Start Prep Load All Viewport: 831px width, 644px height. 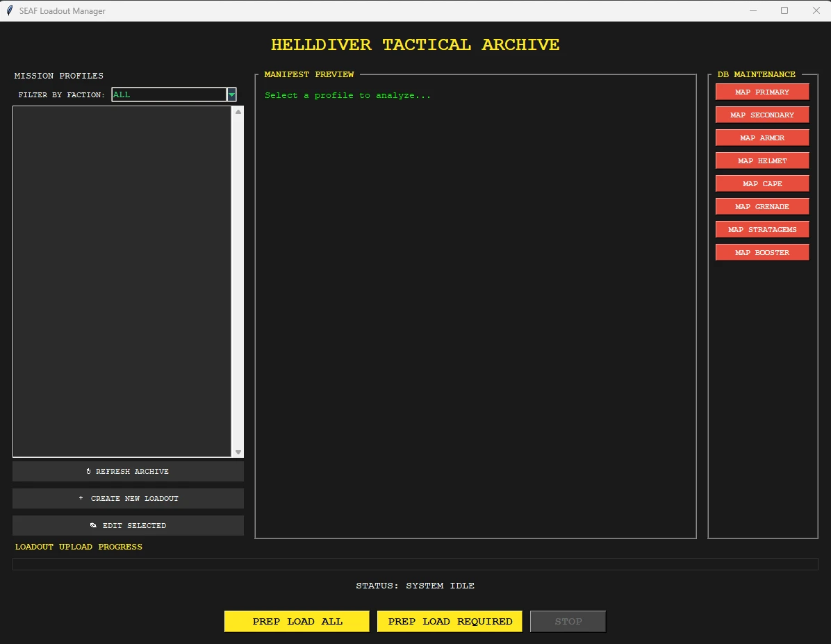pyautogui.click(x=297, y=621)
